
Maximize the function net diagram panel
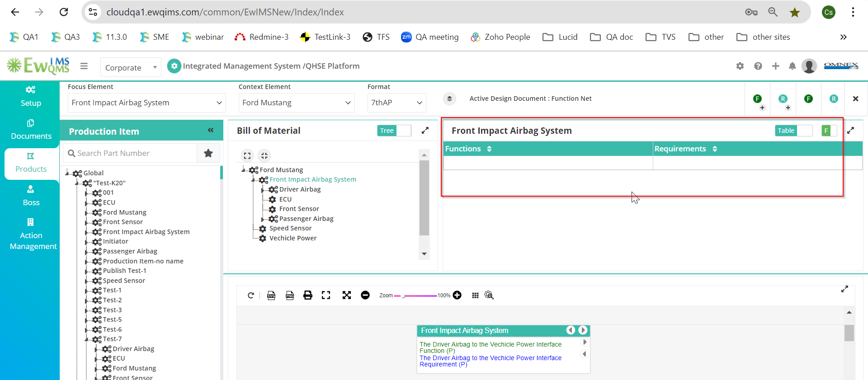[844, 289]
